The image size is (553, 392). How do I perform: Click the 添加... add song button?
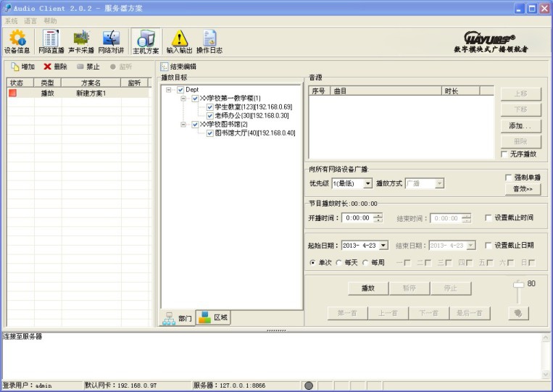click(520, 125)
